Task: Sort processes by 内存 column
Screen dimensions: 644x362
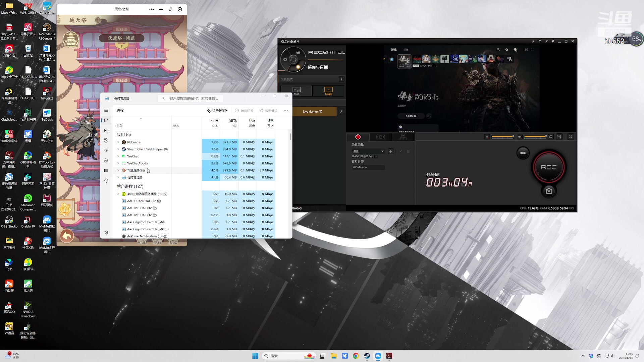Action: coord(229,123)
